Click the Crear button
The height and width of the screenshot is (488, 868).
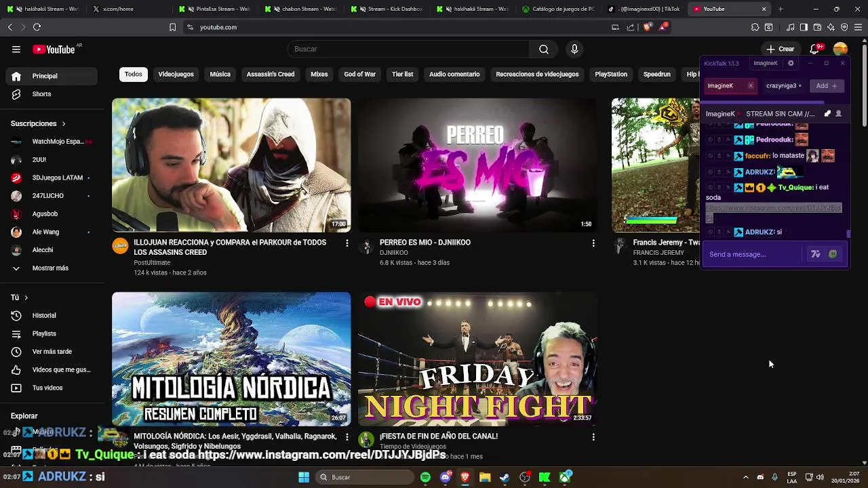[781, 49]
